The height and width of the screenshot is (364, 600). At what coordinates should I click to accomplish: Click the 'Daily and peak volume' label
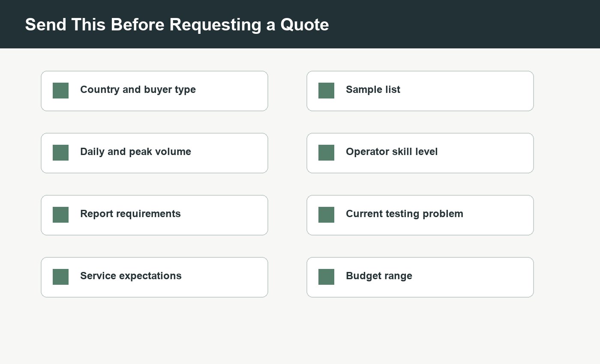click(135, 152)
